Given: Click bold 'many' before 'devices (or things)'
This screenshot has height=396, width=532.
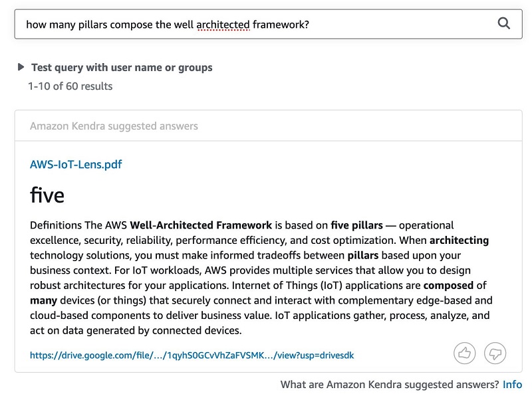Looking at the screenshot, I should pos(43,300).
